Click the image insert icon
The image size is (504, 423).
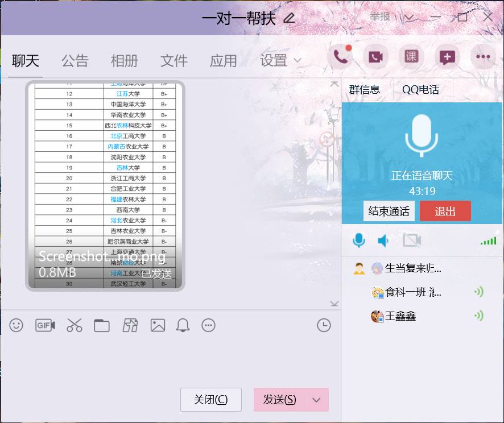pos(156,325)
